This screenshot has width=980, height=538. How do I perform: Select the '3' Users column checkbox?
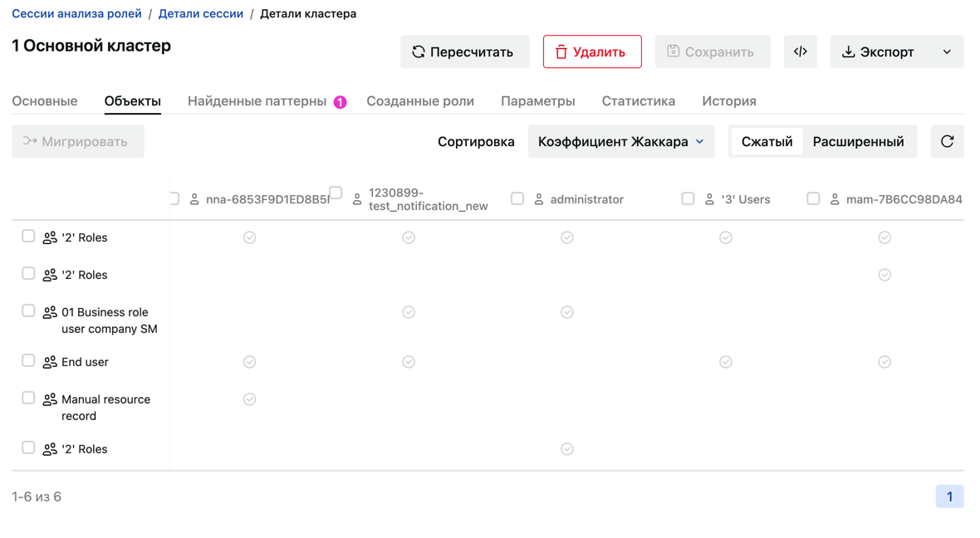[x=688, y=198]
